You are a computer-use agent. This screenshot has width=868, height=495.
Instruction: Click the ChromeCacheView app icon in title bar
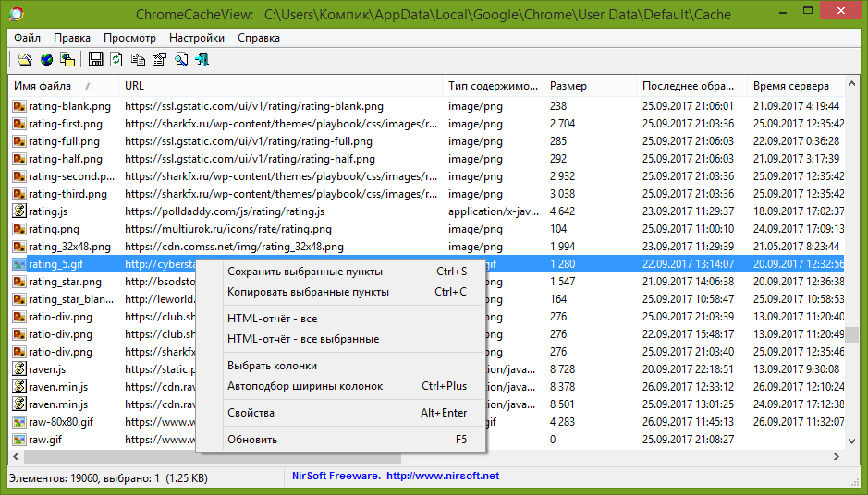[17, 14]
